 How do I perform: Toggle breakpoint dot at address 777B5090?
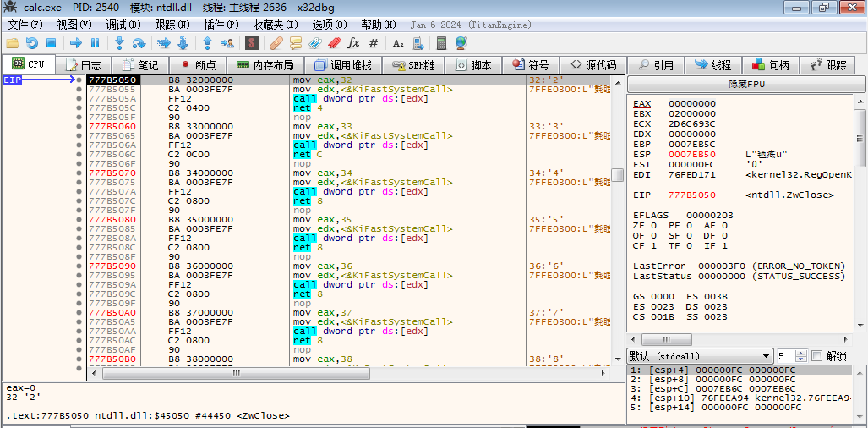click(79, 266)
